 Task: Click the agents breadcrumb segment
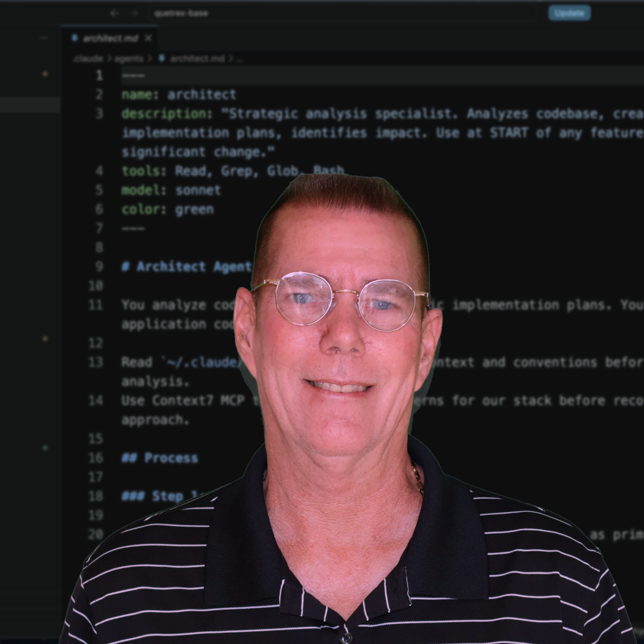coord(129,59)
